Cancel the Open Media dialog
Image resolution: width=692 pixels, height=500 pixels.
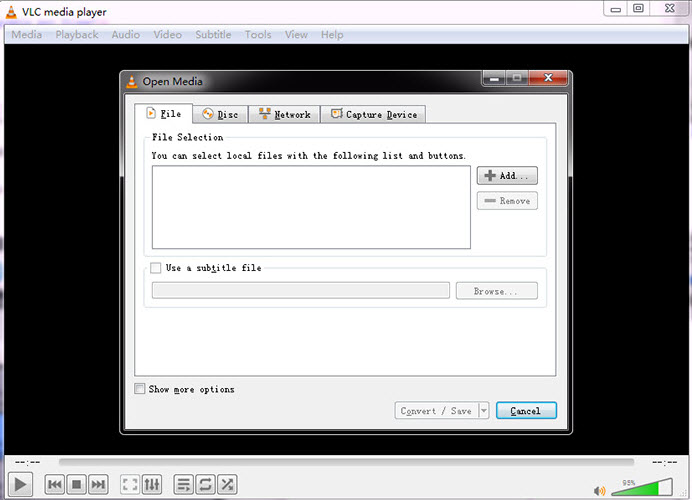point(526,411)
